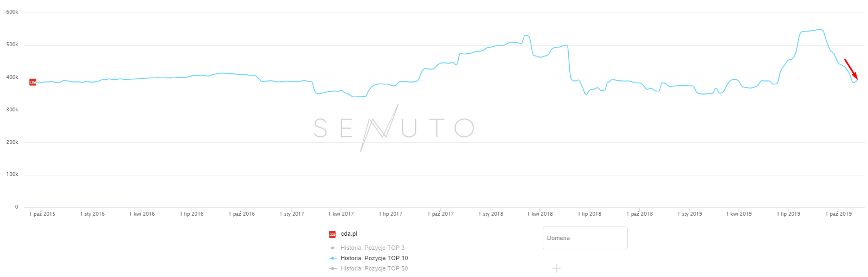Click the red arrow annotation on the chart
868x277 pixels.
851,69
